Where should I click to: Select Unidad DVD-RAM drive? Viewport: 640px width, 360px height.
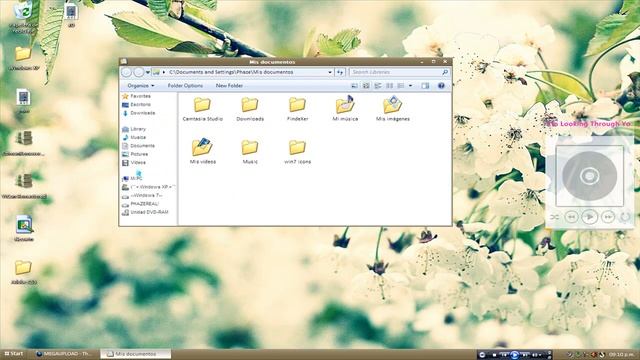[145, 212]
